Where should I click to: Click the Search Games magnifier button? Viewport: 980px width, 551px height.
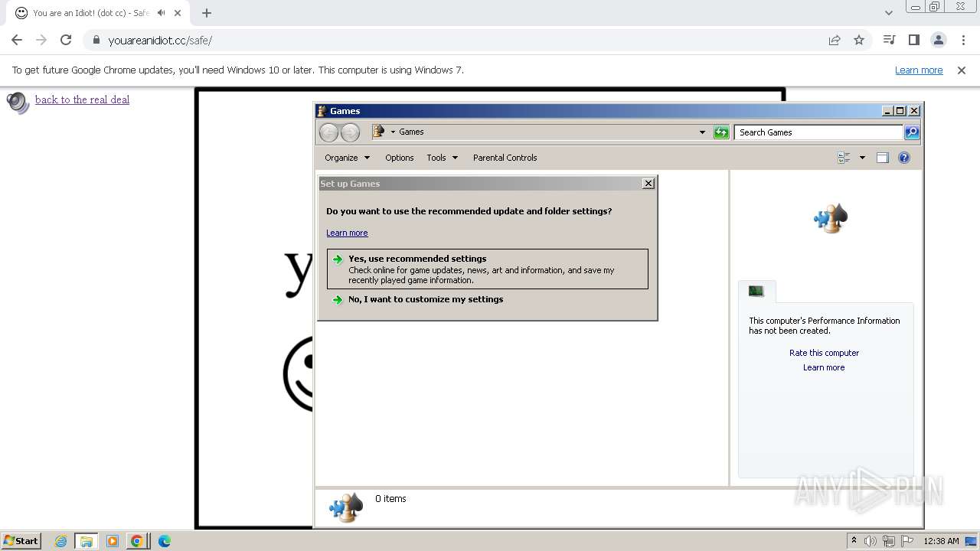pos(911,132)
